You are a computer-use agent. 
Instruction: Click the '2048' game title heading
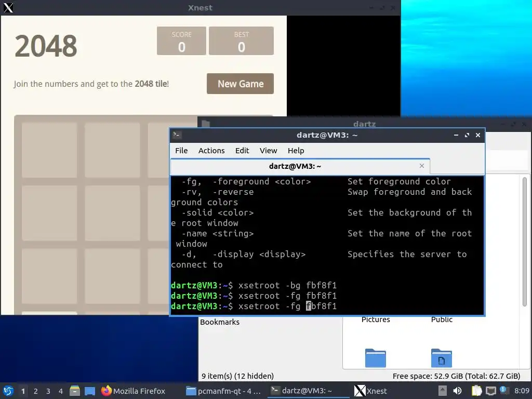click(x=46, y=46)
